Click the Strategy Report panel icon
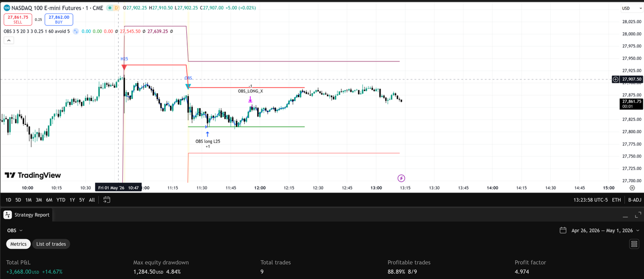Screen dimensions: 644x279 [8, 214]
